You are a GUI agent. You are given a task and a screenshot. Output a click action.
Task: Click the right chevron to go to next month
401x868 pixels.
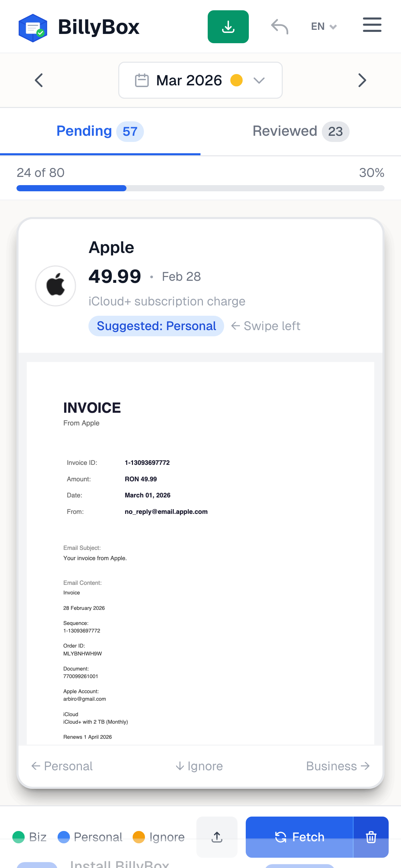point(362,80)
